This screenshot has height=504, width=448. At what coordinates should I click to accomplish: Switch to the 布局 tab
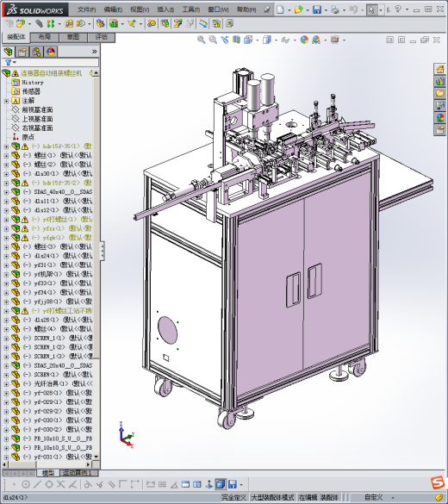(x=45, y=37)
